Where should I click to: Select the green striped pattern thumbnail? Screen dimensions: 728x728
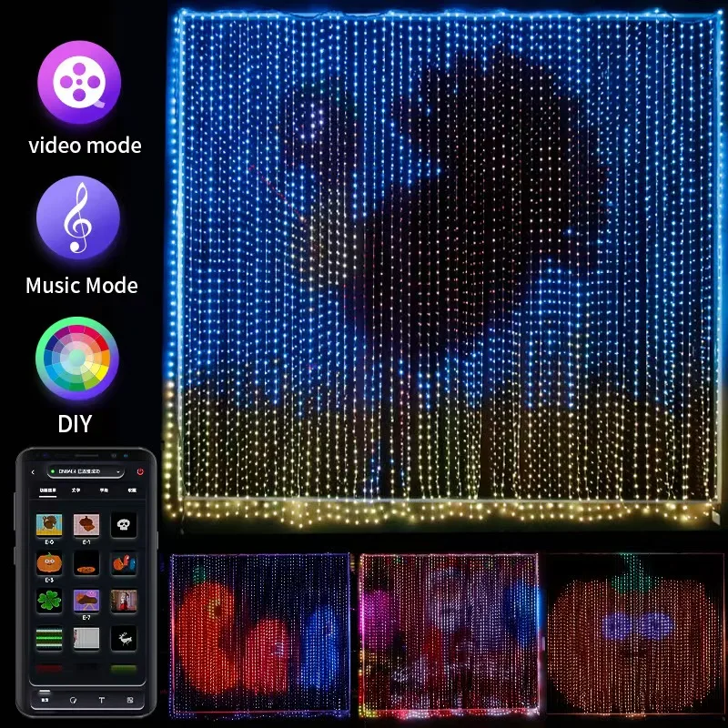(x=49, y=639)
